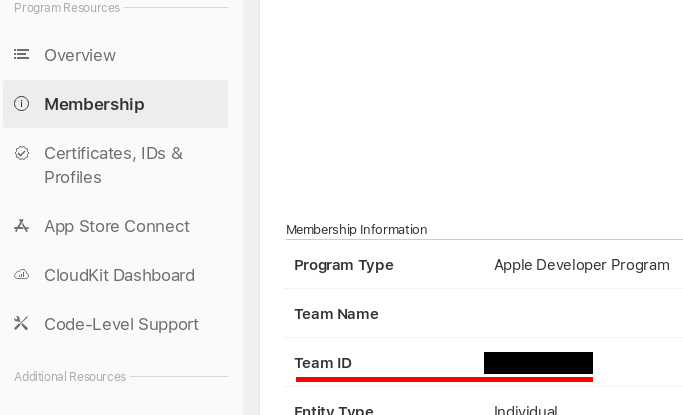Launch CloudKit Dashboard text link
This screenshot has height=415, width=683.
pos(119,275)
